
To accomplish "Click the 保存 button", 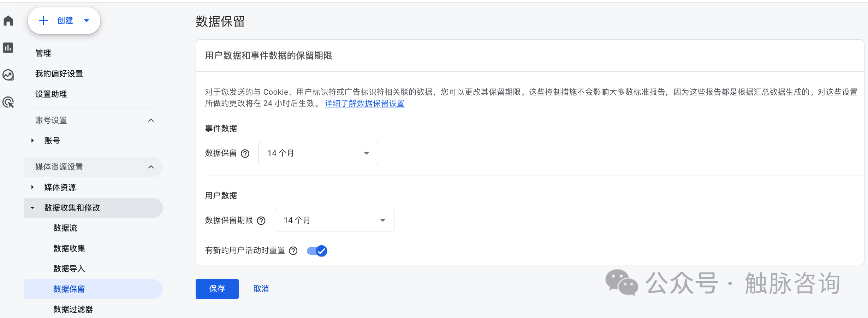I will coord(217,289).
